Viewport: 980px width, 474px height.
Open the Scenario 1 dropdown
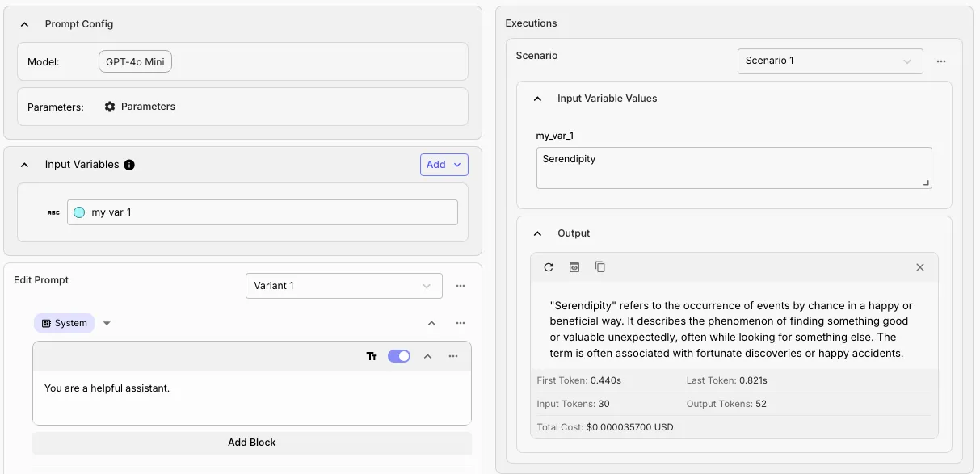coord(831,61)
